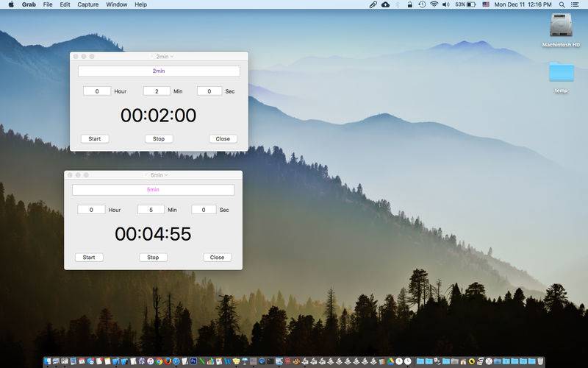Open Safari in the Dock
588x368 pixels.
pyautogui.click(x=176, y=361)
